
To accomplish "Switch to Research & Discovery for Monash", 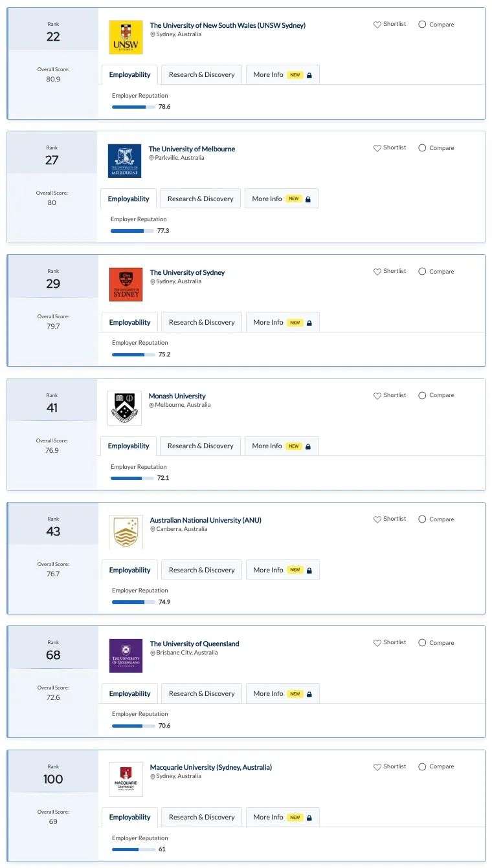I will click(201, 446).
